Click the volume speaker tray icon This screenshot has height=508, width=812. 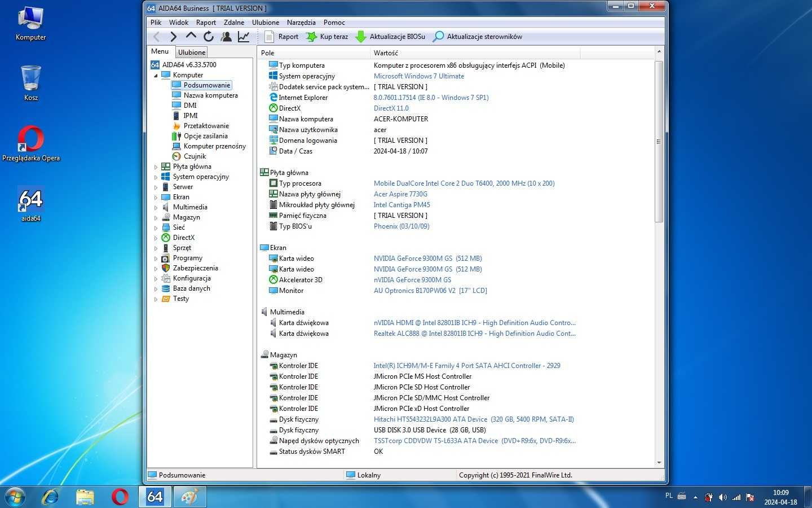tap(722, 497)
